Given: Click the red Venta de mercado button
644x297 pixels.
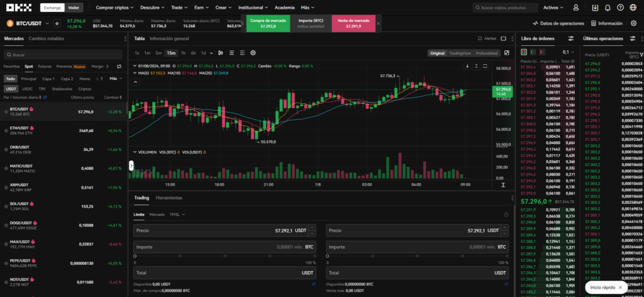Looking at the screenshot, I should coord(353,23).
